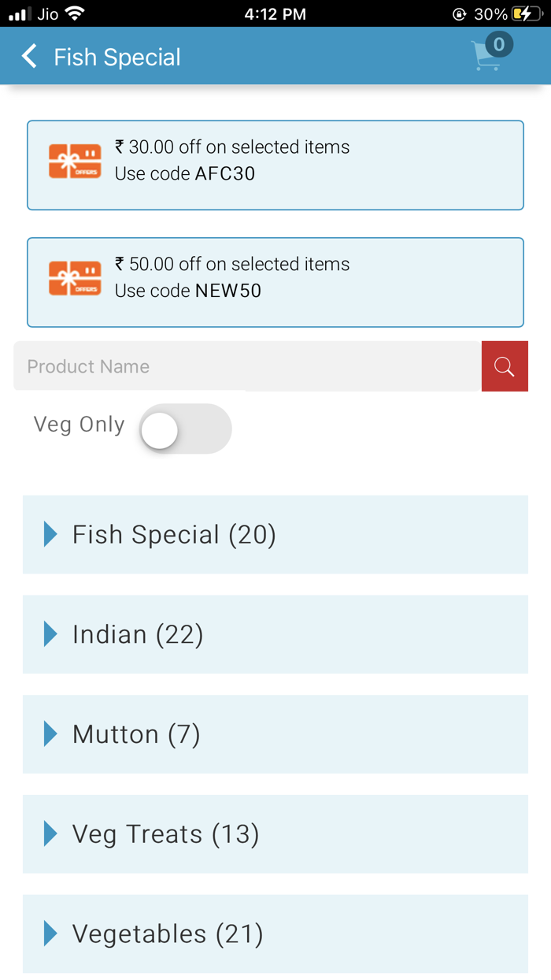The height and width of the screenshot is (980, 551).
Task: Click the blue arrow beside Indian (22)
Action: point(50,634)
